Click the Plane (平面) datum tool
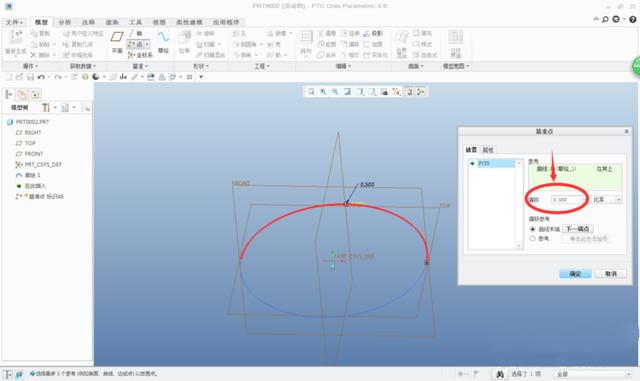The height and width of the screenshot is (381, 640). tap(117, 42)
